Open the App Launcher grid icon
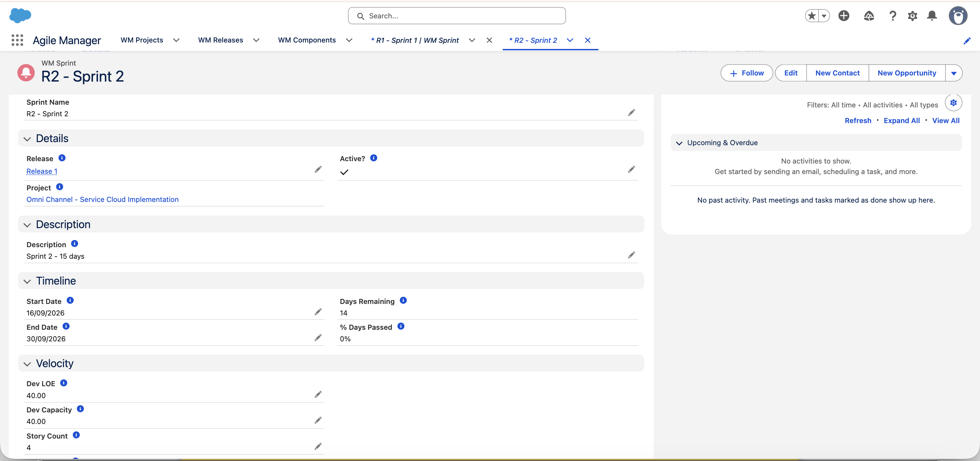This screenshot has height=461, width=980. tap(17, 40)
